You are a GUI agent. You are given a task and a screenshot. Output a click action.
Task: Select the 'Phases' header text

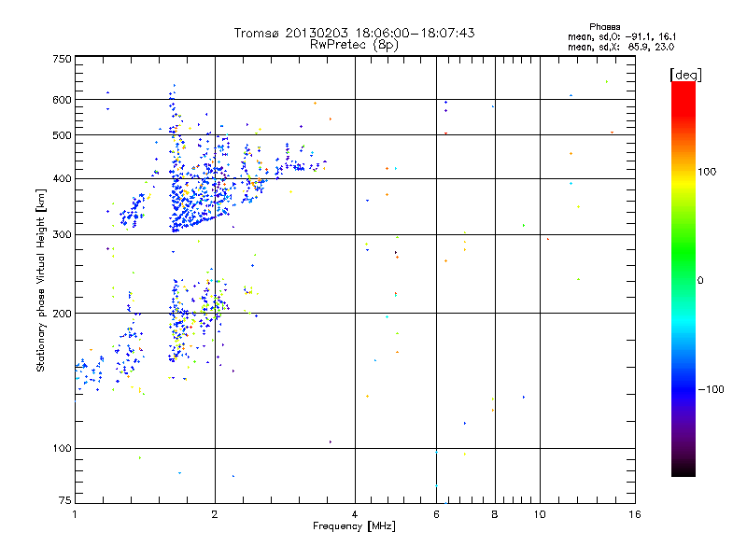(604, 27)
